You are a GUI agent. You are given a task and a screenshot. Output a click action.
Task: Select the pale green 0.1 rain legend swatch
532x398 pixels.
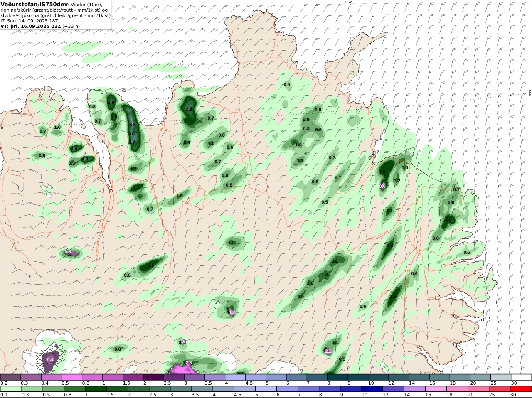tap(10, 389)
